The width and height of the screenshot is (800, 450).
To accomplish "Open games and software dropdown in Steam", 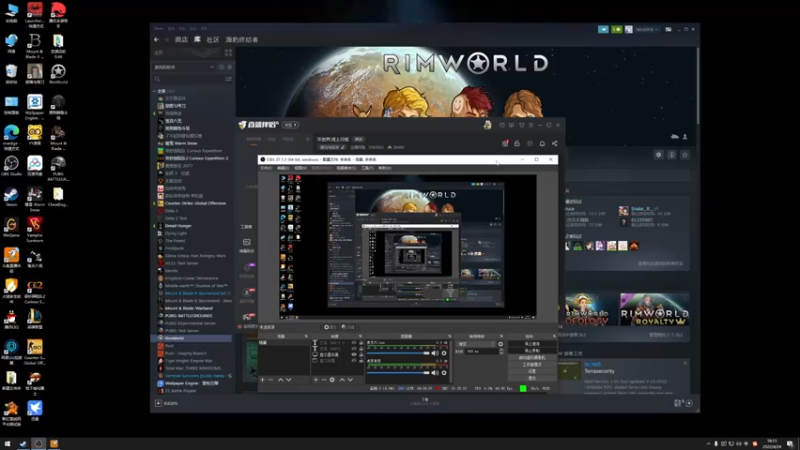I will pos(184,67).
